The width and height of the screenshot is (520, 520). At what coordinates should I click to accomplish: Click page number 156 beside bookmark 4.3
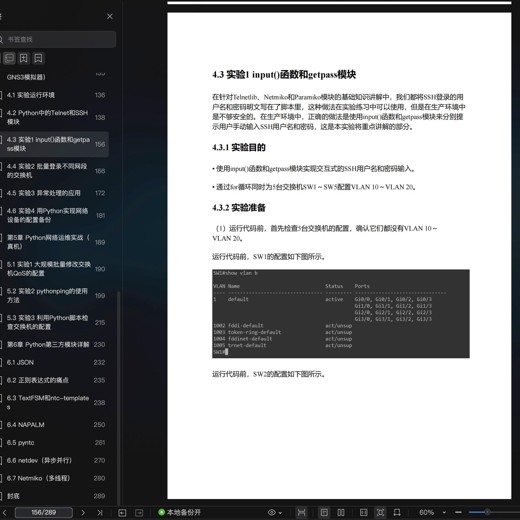click(x=100, y=144)
